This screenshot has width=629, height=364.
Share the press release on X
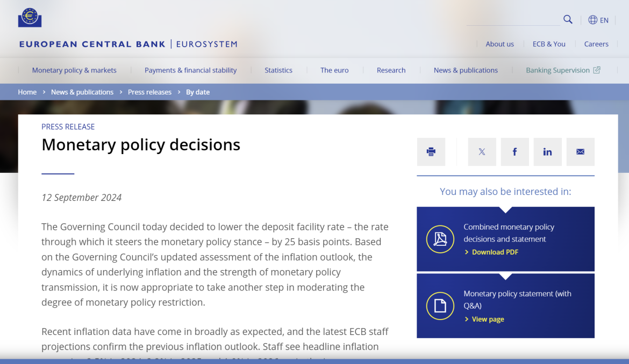click(x=482, y=152)
